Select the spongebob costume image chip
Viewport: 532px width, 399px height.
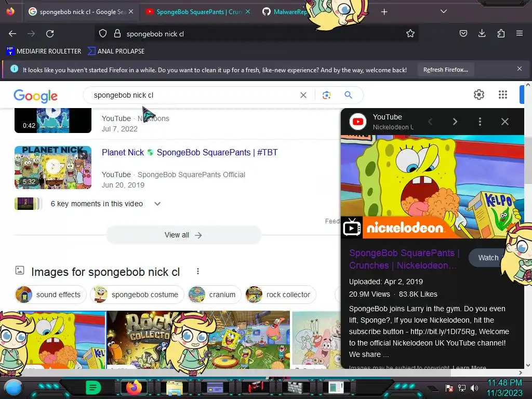pyautogui.click(x=137, y=295)
